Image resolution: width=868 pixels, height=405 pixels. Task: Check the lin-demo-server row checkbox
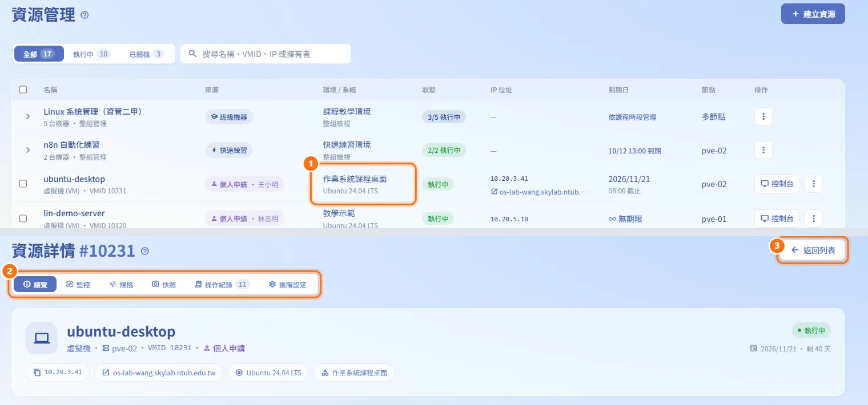[23, 218]
